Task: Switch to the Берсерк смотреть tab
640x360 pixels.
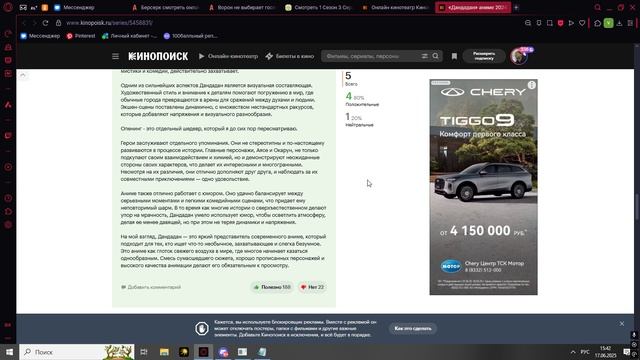Action: [x=165, y=7]
